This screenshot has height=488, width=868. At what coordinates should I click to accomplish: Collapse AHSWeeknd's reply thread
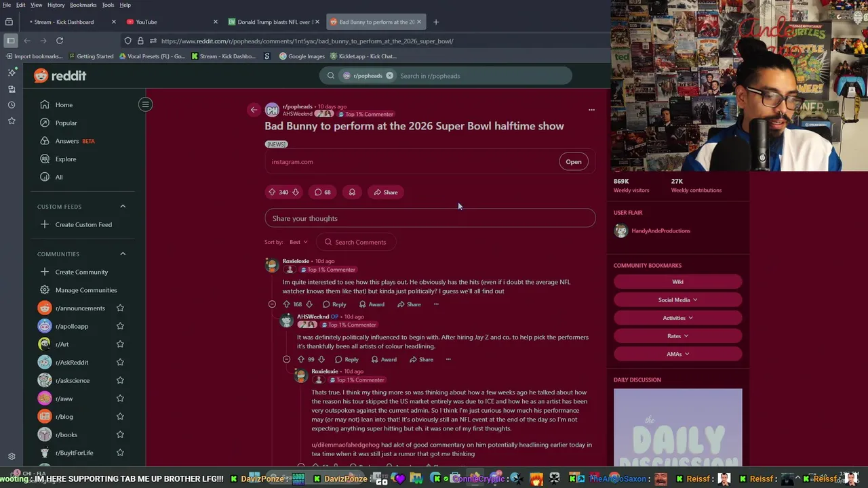tap(286, 360)
